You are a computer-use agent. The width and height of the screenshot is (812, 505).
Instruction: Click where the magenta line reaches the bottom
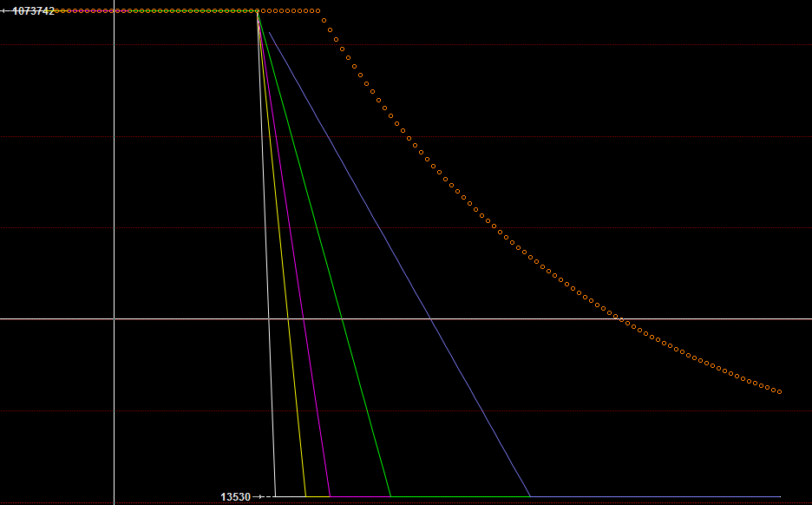click(330, 496)
